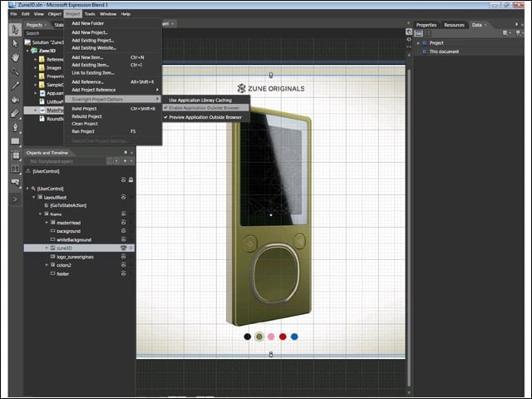This screenshot has width=532, height=399.
Task: Select the Button control tool
Action: point(15,183)
